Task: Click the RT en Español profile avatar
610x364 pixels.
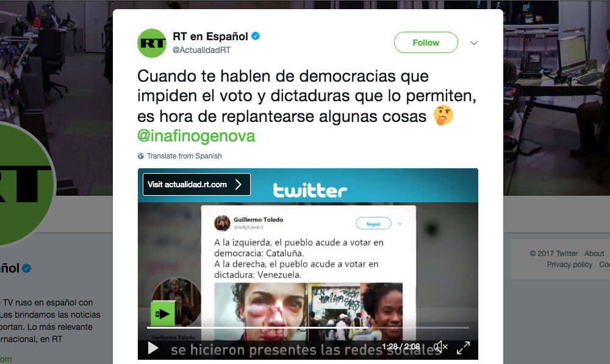Action: click(152, 43)
